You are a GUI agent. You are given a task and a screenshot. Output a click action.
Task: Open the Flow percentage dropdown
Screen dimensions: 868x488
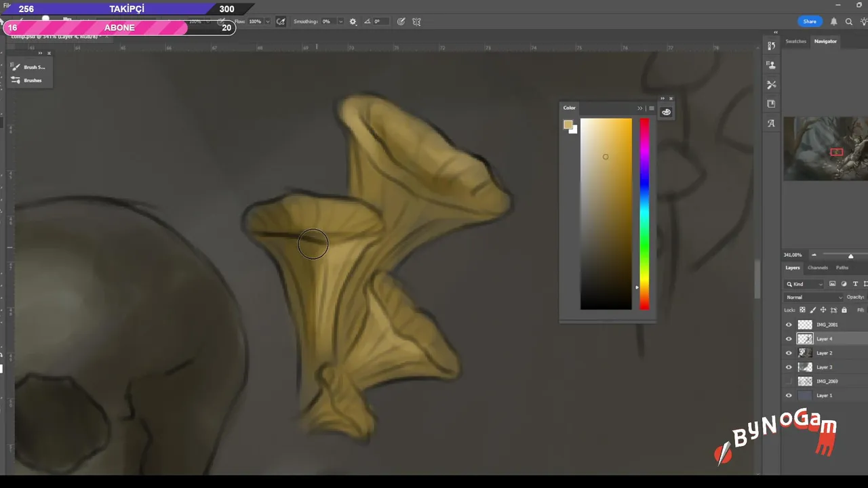[x=267, y=22]
